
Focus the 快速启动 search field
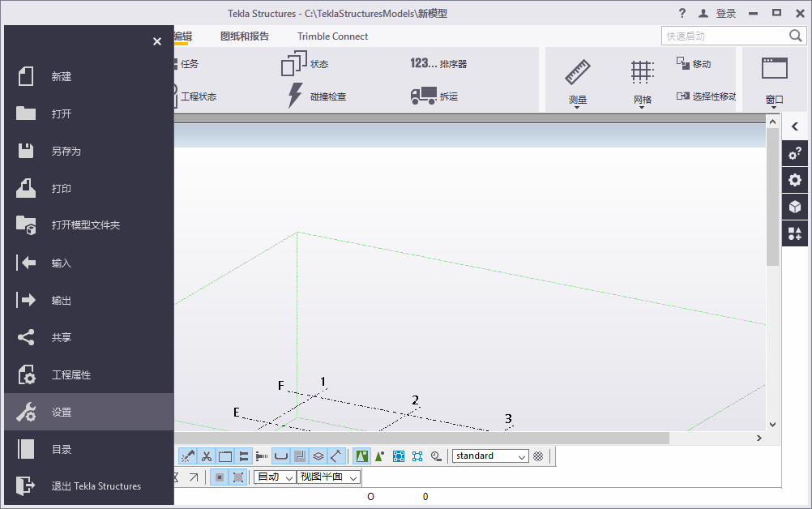click(725, 36)
